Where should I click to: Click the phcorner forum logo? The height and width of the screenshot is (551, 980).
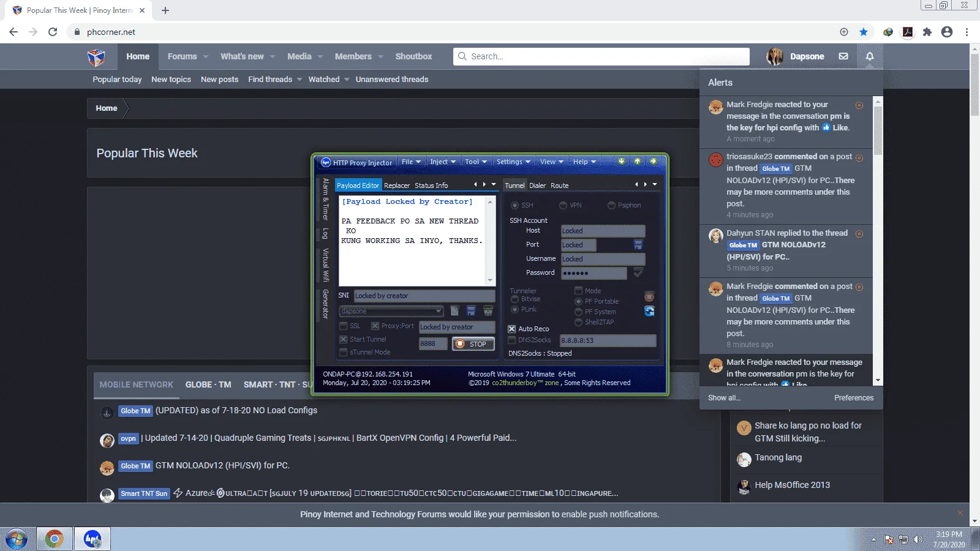[96, 57]
